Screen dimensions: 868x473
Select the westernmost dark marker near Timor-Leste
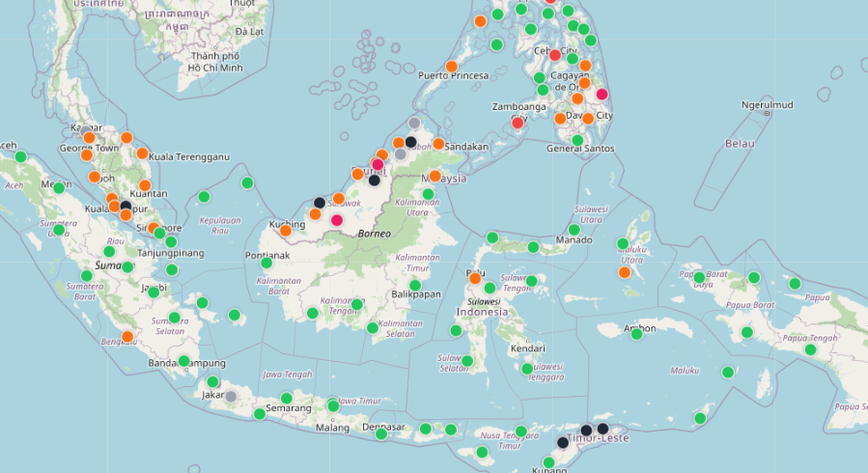pyautogui.click(x=563, y=442)
